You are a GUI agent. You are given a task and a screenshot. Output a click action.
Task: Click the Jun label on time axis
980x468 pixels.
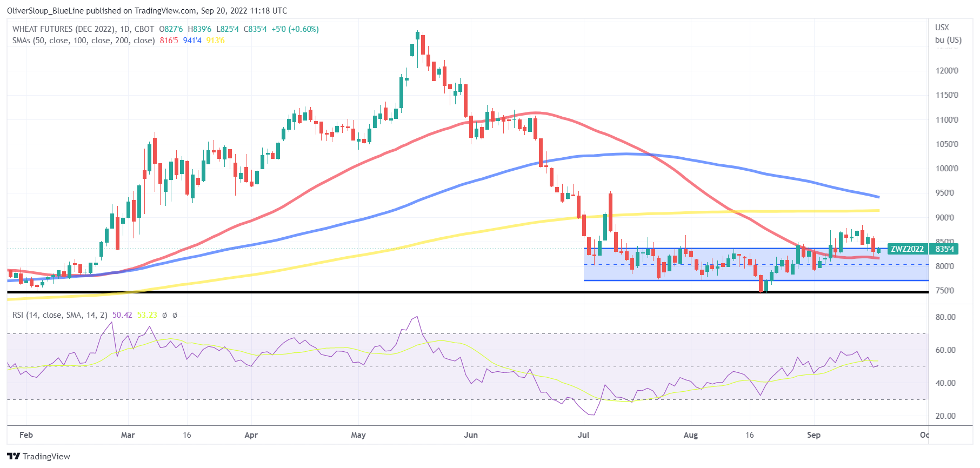click(471, 435)
